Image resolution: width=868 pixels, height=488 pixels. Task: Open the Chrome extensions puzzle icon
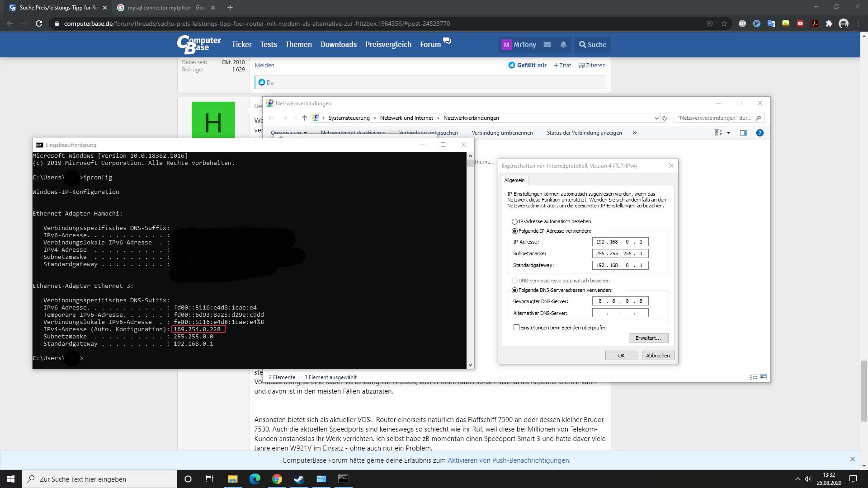pyautogui.click(x=829, y=23)
